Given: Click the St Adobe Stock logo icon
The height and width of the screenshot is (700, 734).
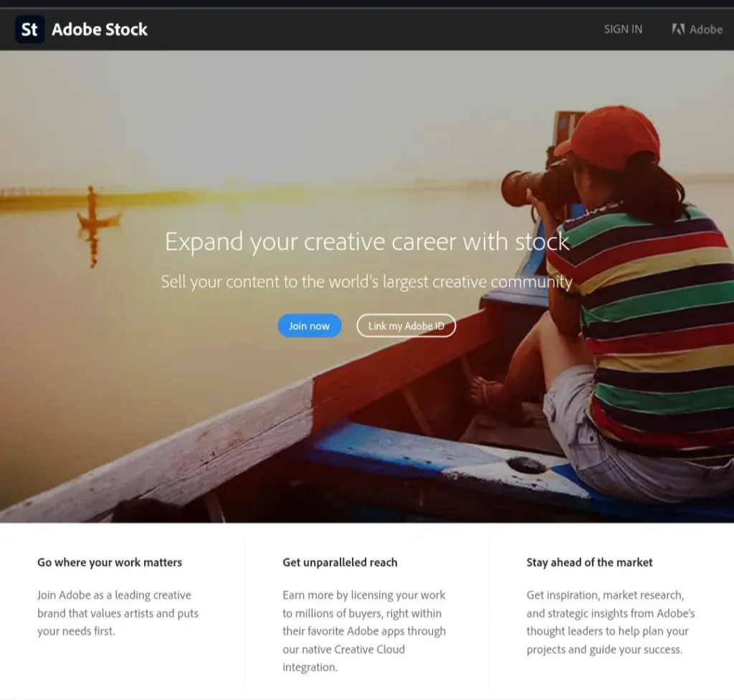Looking at the screenshot, I should click(x=29, y=29).
